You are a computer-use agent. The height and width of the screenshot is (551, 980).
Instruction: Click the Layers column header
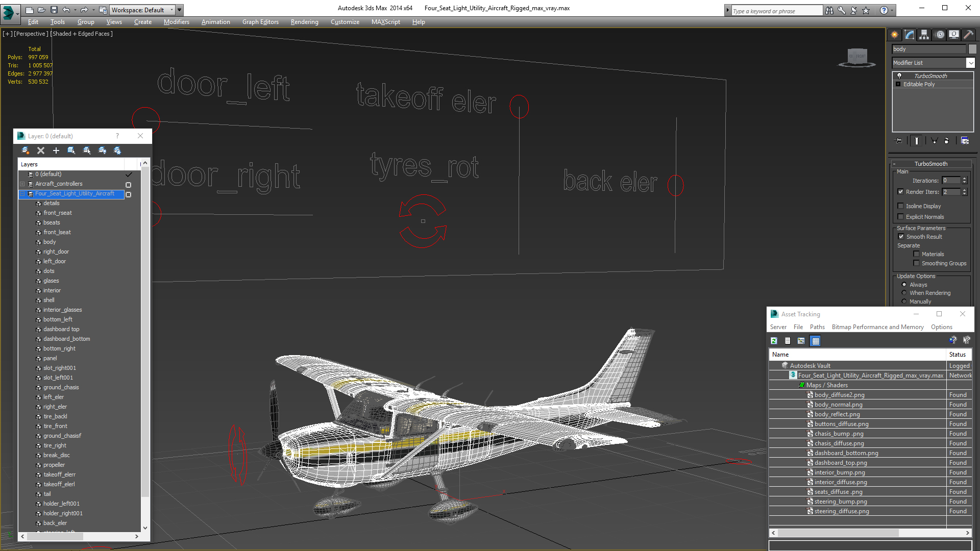pos(71,164)
